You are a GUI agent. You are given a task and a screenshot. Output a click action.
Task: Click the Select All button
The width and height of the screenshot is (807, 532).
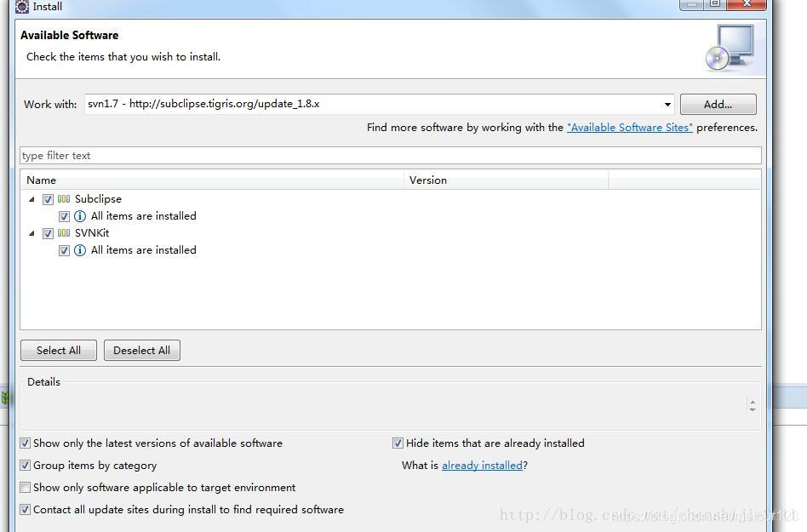[x=59, y=351]
